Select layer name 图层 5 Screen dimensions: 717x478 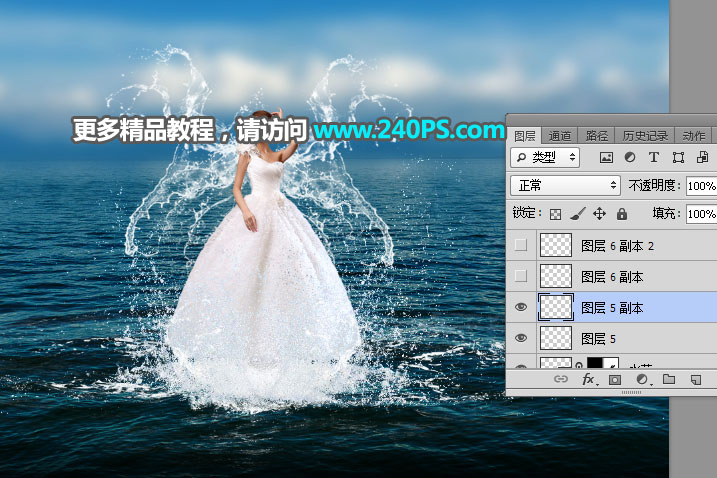coord(599,339)
